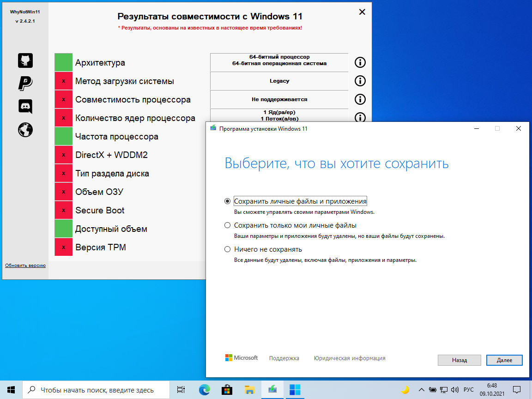Click the taskbar search field
532x399 pixels.
(96, 390)
